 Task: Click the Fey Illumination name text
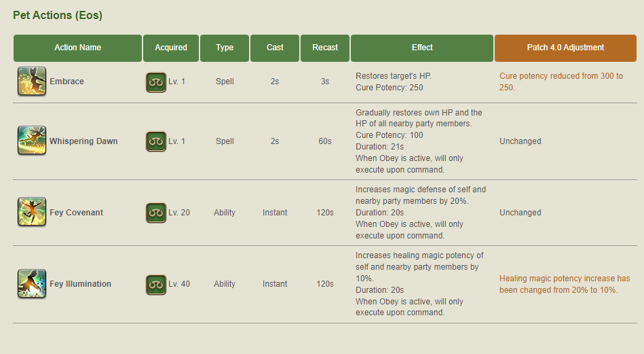(x=81, y=284)
